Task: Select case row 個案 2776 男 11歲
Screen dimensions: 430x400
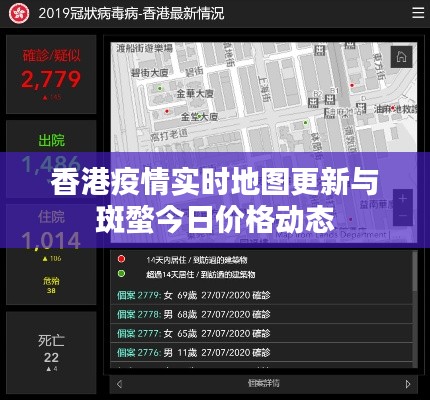Action: click(262, 352)
